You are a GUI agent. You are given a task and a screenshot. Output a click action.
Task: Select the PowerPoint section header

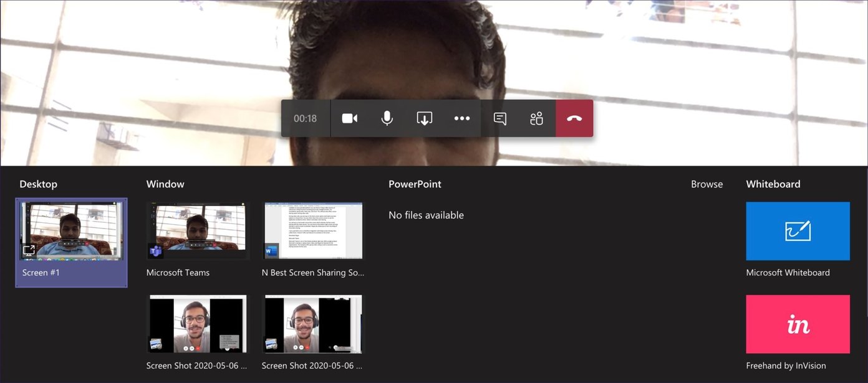click(x=415, y=184)
